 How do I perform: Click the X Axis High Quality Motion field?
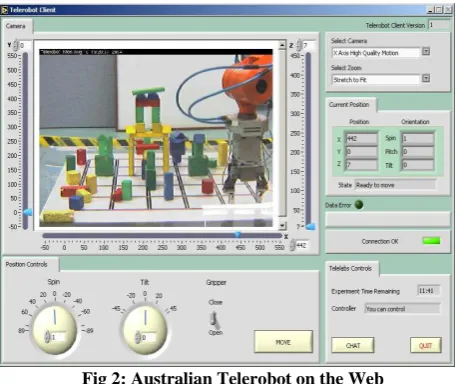pyautogui.click(x=376, y=53)
